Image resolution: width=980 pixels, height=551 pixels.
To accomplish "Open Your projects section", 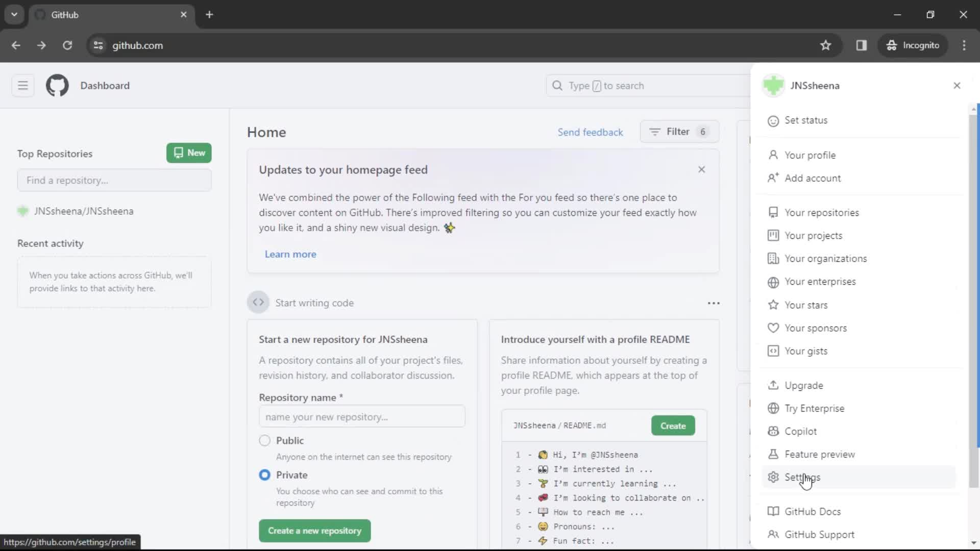I will 813,236.
